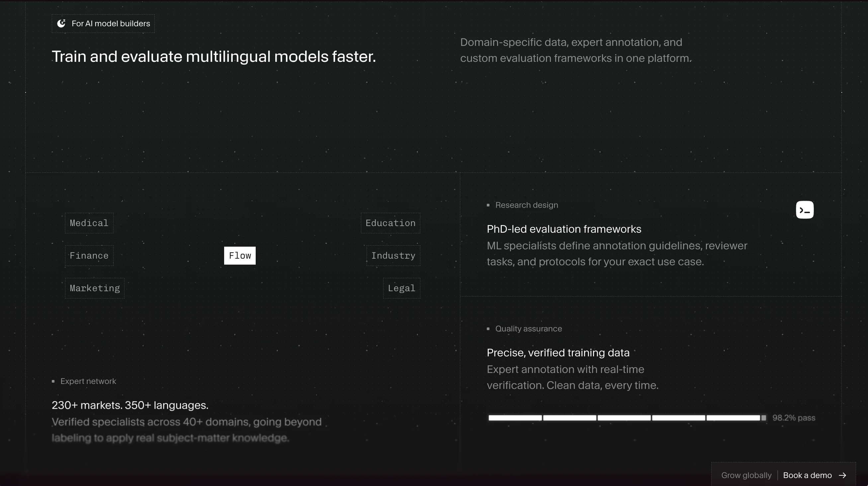The width and height of the screenshot is (868, 486).
Task: Click the 230+ markets. 350+ languages heading
Action: [x=130, y=405]
